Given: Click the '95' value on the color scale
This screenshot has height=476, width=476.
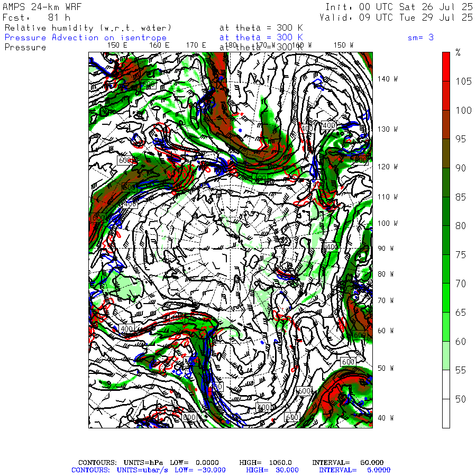Looking at the screenshot, I should 461,139.
